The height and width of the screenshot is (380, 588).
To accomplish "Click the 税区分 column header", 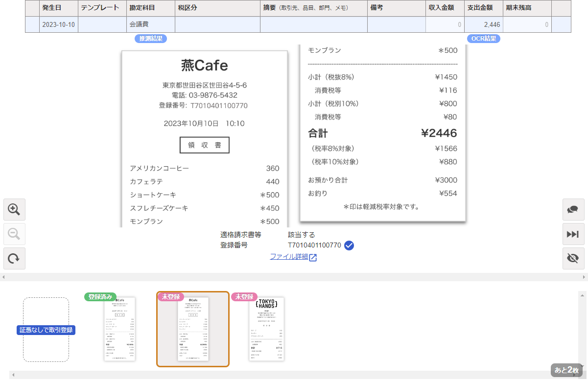I will (217, 8).
